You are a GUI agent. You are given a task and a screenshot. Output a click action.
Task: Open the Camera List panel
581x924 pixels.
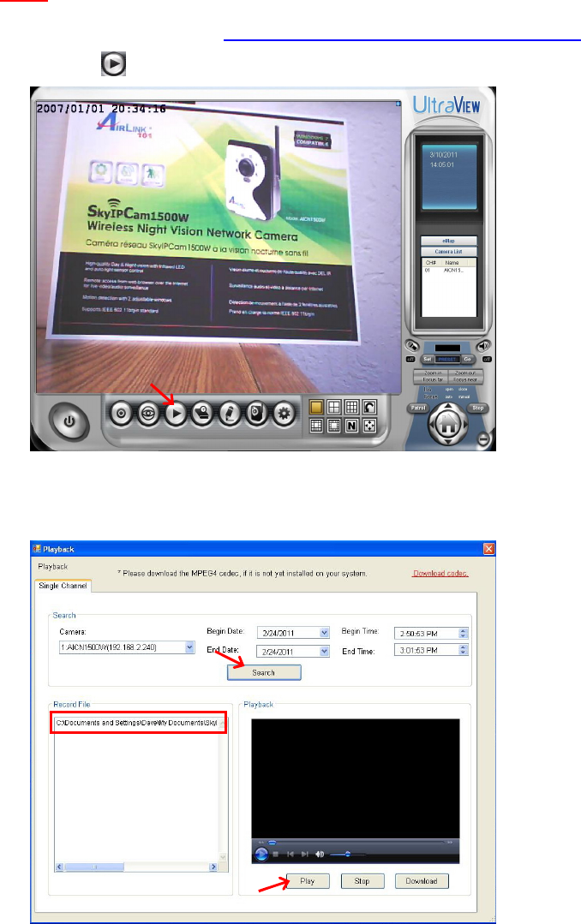[448, 252]
